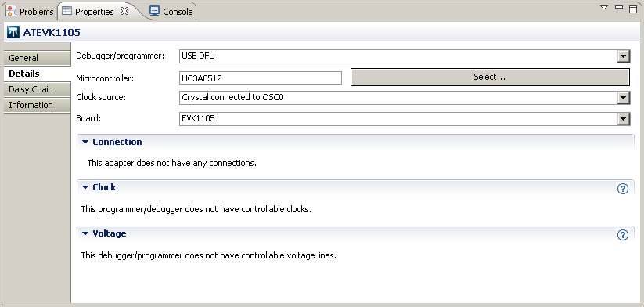Collapse the Clock section
The image size is (644, 307).
point(85,187)
